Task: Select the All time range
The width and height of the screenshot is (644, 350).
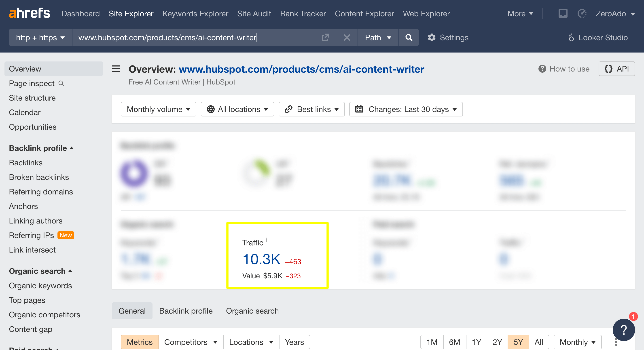Action: pyautogui.click(x=538, y=342)
